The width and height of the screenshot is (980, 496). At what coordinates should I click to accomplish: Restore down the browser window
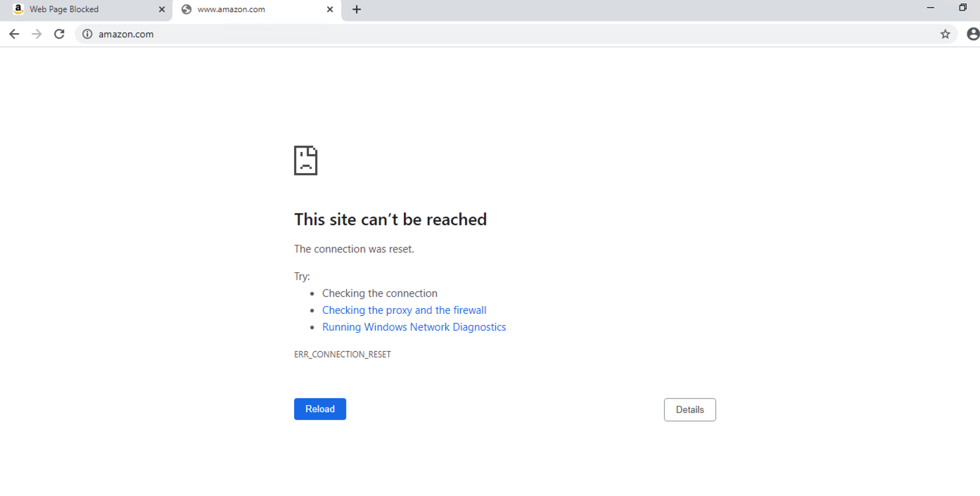point(963,8)
